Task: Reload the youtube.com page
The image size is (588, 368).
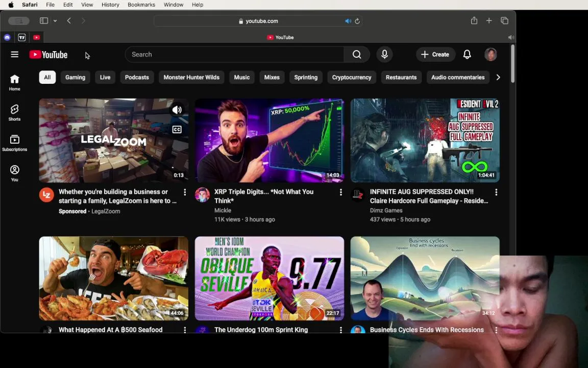Action: (x=357, y=21)
